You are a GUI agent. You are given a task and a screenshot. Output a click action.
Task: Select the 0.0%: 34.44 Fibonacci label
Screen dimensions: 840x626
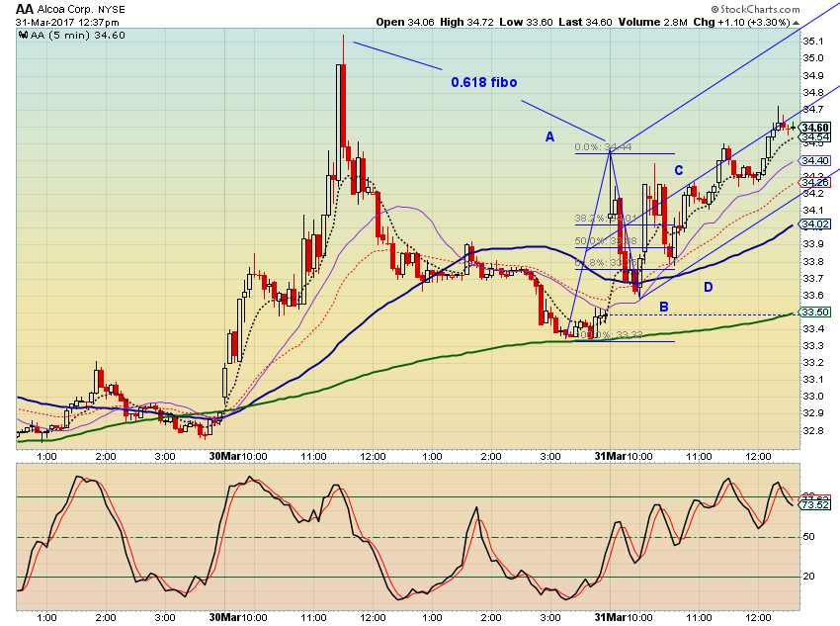point(603,146)
